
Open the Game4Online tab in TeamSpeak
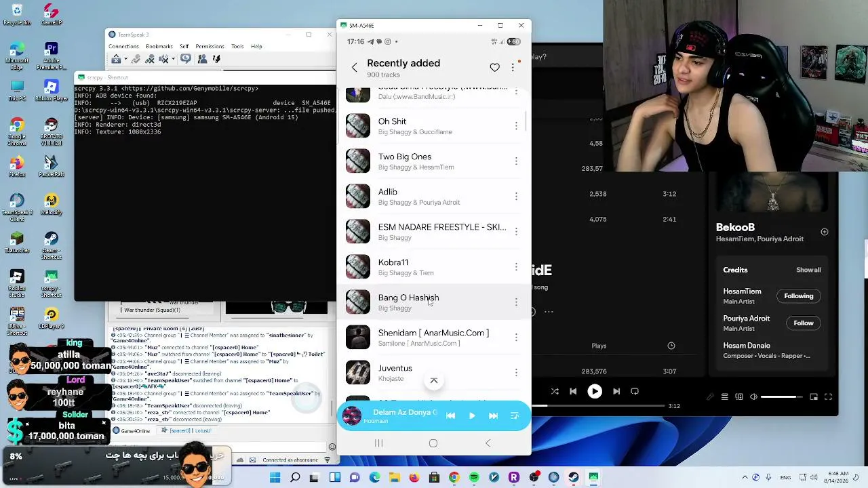tap(132, 430)
